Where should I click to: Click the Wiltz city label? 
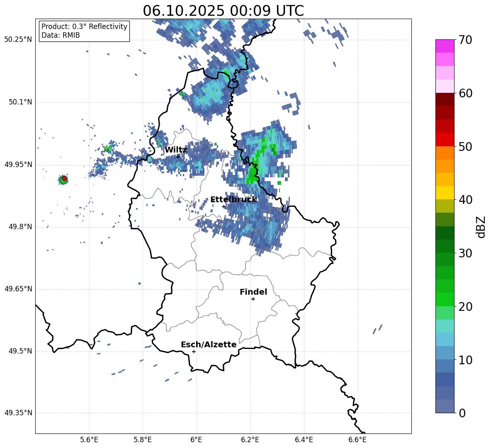click(176, 150)
